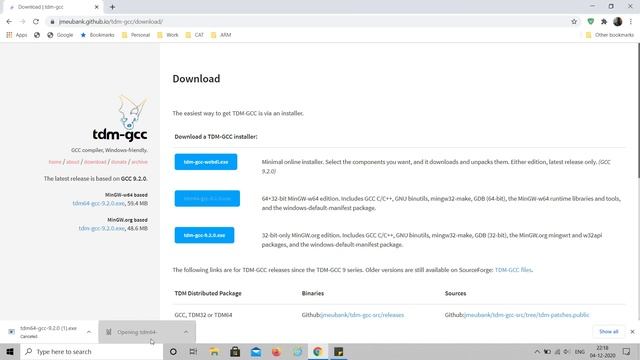This screenshot has height=360, width=640.
Task: Click the Type here to search box
Action: 91,351
